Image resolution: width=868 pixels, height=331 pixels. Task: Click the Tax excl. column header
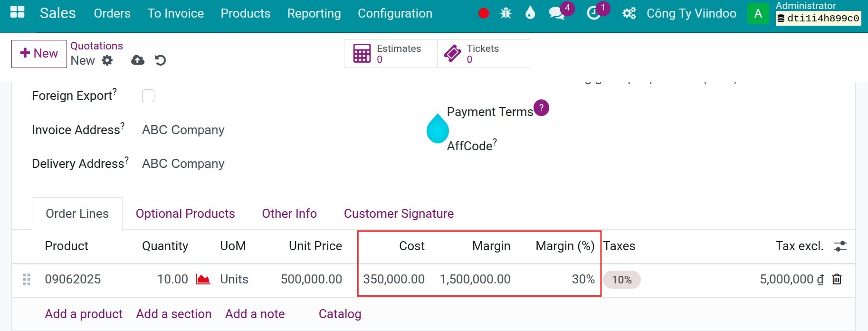800,246
